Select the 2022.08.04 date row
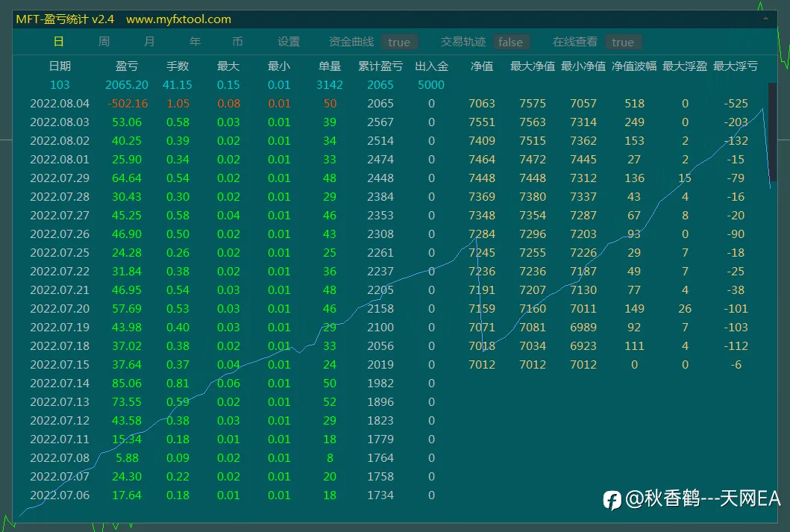The image size is (790, 532). [60, 103]
